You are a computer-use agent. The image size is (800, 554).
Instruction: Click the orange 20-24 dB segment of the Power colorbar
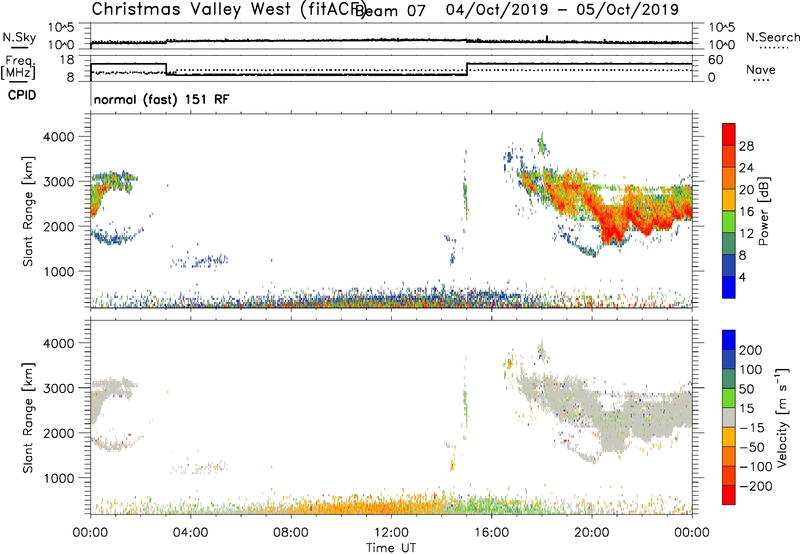(x=729, y=179)
